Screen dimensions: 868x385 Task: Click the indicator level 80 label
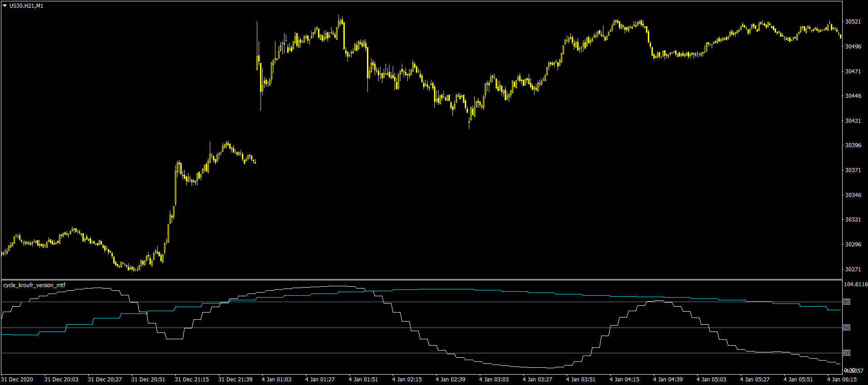point(847,302)
